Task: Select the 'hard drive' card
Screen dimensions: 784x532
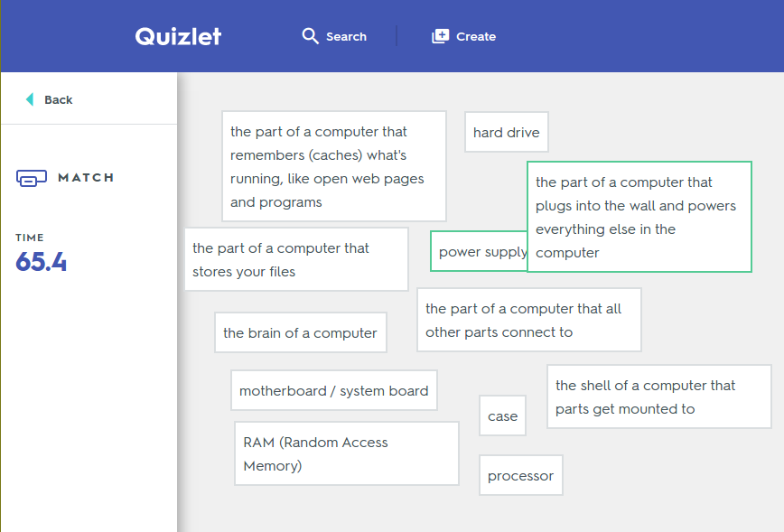Action: (x=507, y=132)
